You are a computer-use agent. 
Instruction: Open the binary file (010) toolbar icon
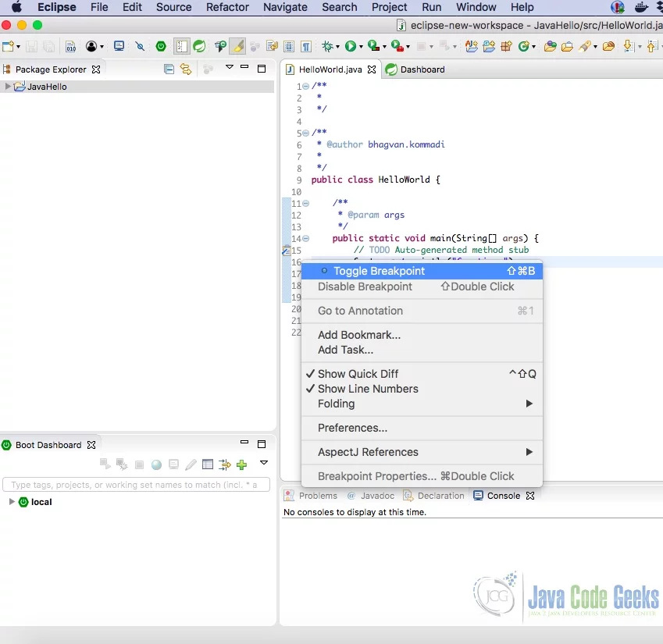(x=70, y=46)
